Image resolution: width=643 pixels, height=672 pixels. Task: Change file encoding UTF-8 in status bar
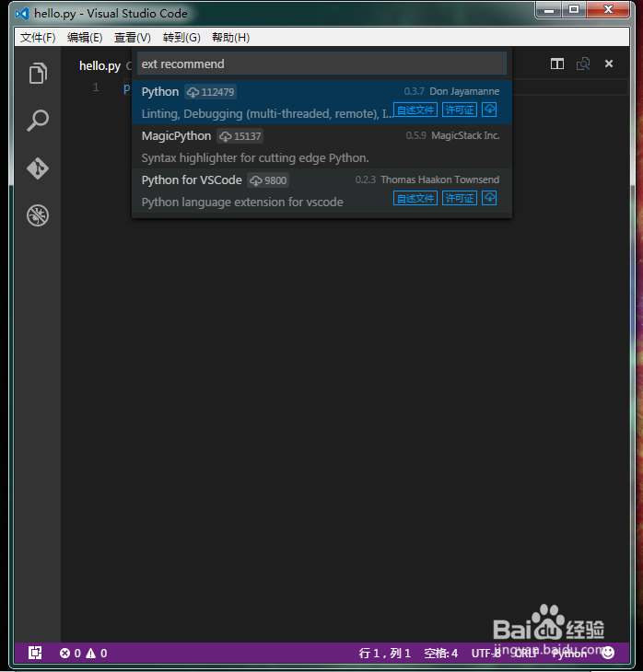[x=486, y=654]
